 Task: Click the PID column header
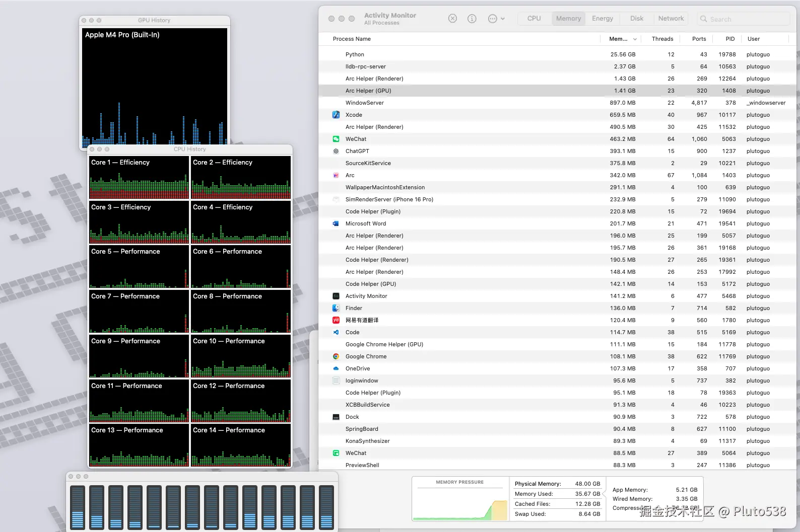point(730,39)
